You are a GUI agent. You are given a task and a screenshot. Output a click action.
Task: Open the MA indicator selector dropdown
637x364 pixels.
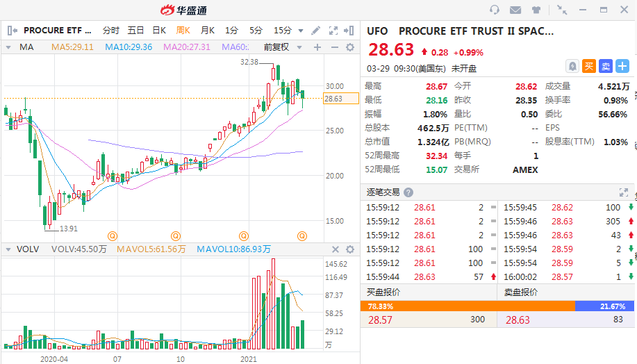click(x=8, y=47)
